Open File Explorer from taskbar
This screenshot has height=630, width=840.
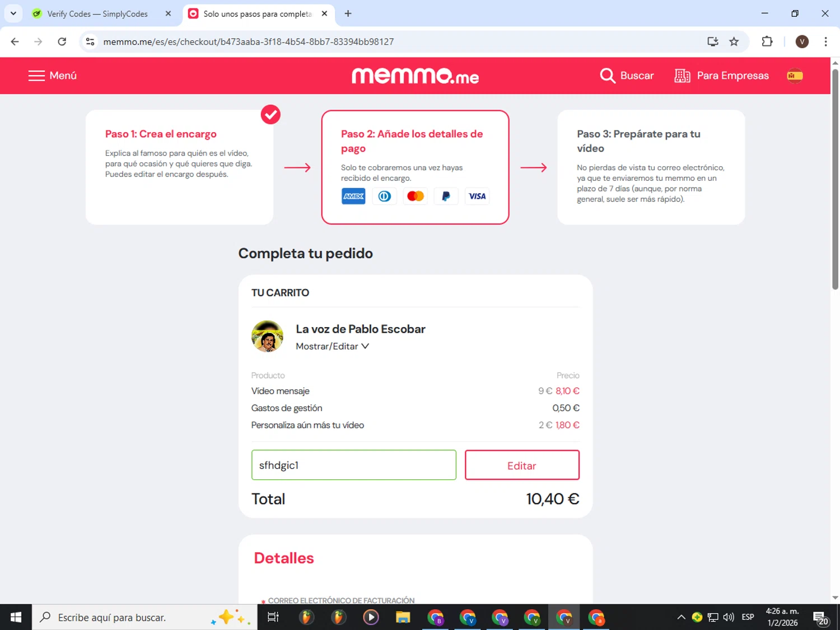click(403, 617)
